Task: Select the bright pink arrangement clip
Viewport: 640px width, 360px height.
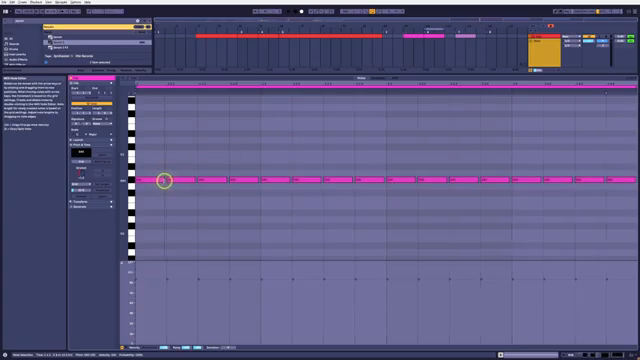Action: 424,36
